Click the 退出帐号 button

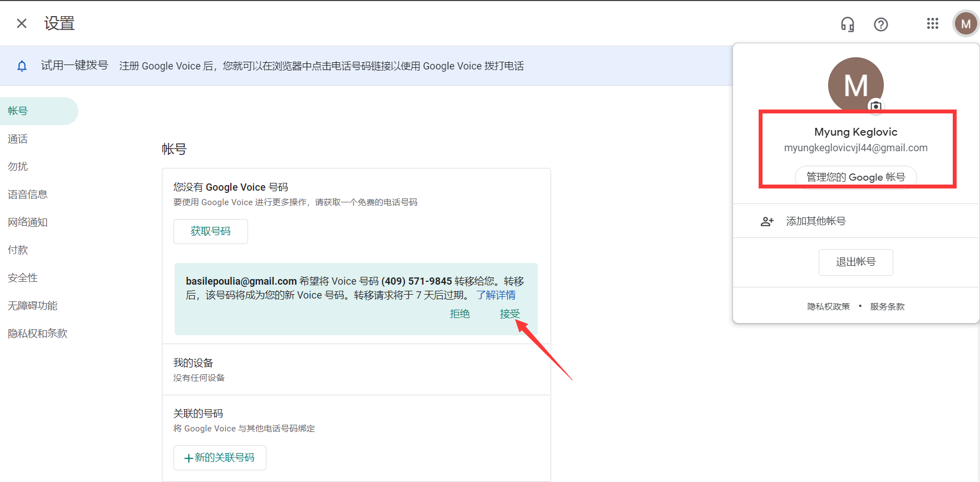tap(856, 262)
